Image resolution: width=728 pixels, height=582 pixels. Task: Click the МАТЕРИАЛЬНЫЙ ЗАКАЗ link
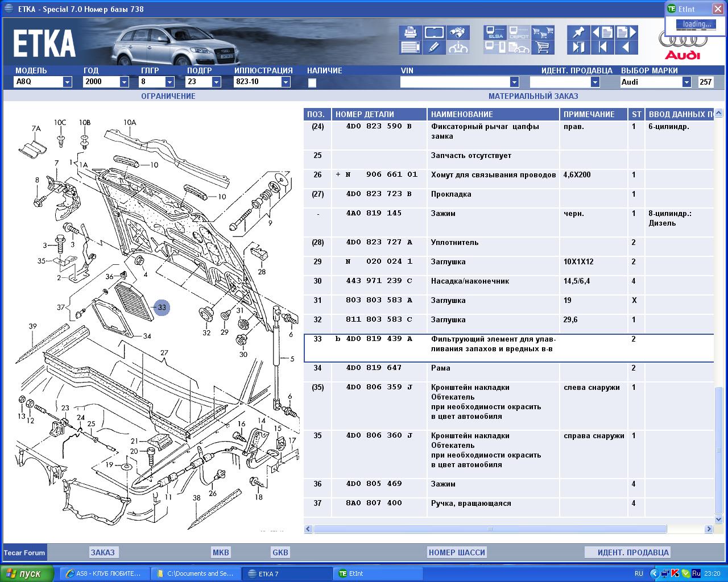point(533,96)
